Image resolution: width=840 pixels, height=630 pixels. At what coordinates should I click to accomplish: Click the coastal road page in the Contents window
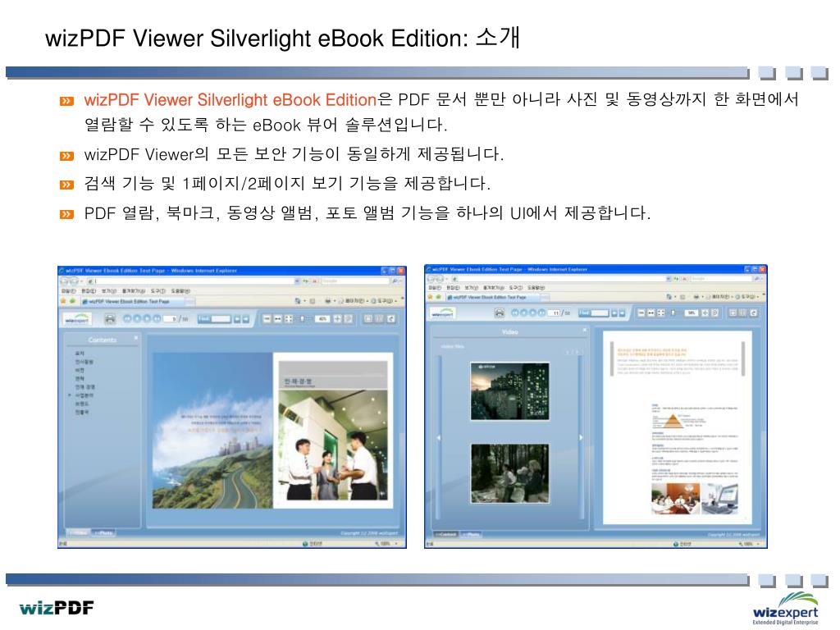coord(212,430)
